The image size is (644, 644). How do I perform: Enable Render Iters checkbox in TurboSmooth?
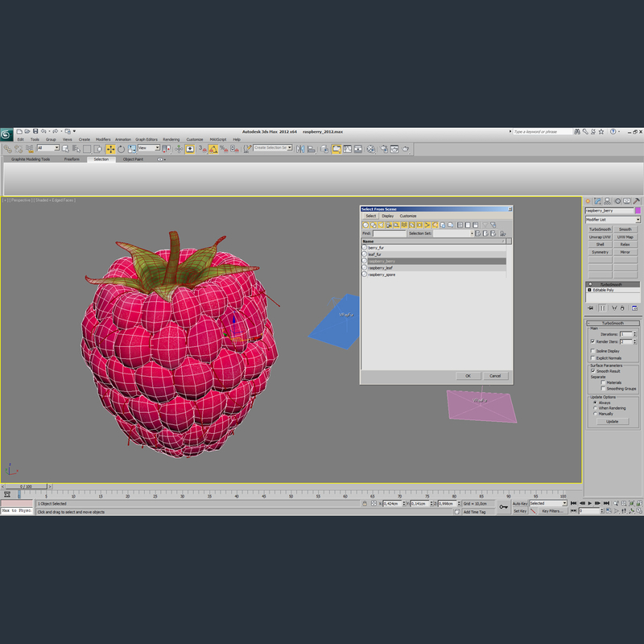[592, 341]
